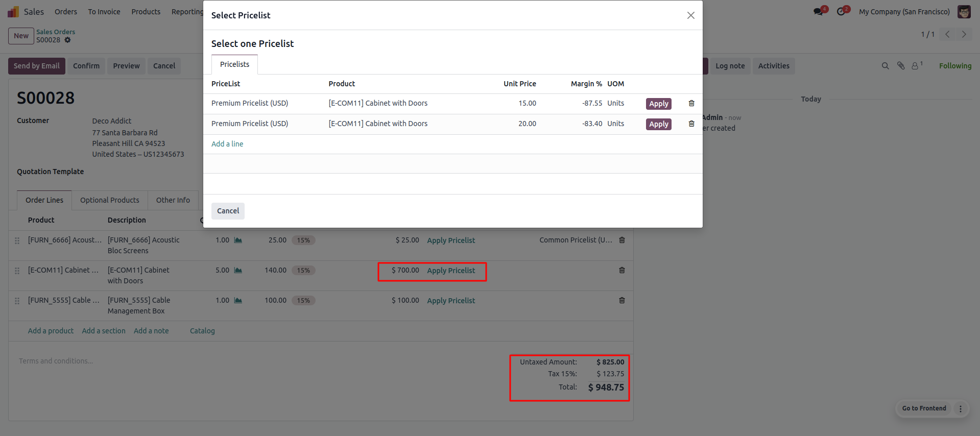The image size is (980, 436).
Task: Click the Go to Frontend button
Action: (924, 408)
